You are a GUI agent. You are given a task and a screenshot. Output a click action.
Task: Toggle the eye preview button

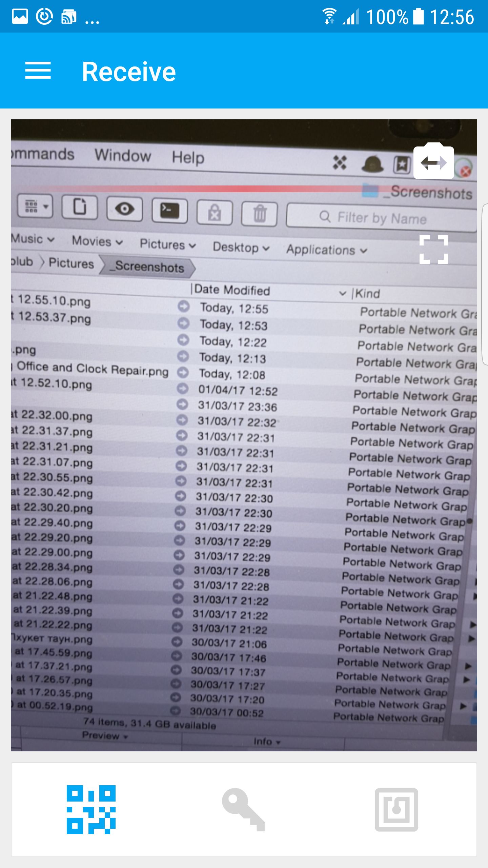tap(124, 209)
